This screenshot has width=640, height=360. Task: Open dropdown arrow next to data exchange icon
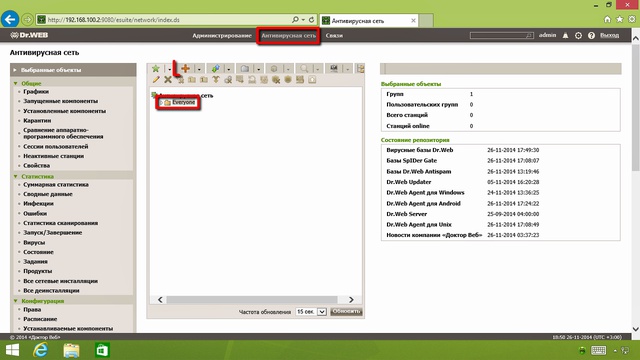[229, 69]
